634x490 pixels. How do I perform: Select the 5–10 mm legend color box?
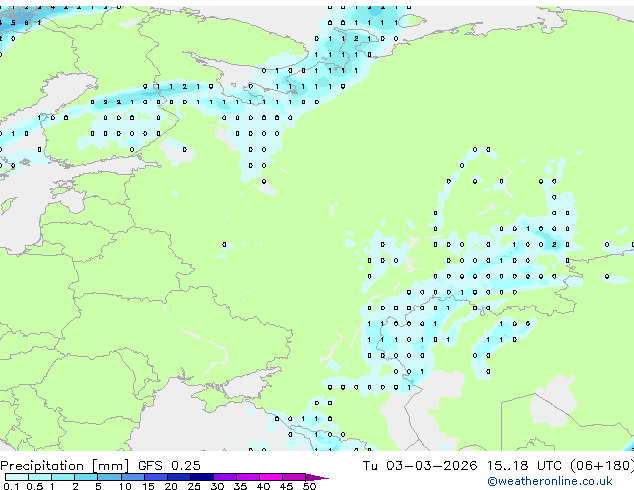[109, 477]
